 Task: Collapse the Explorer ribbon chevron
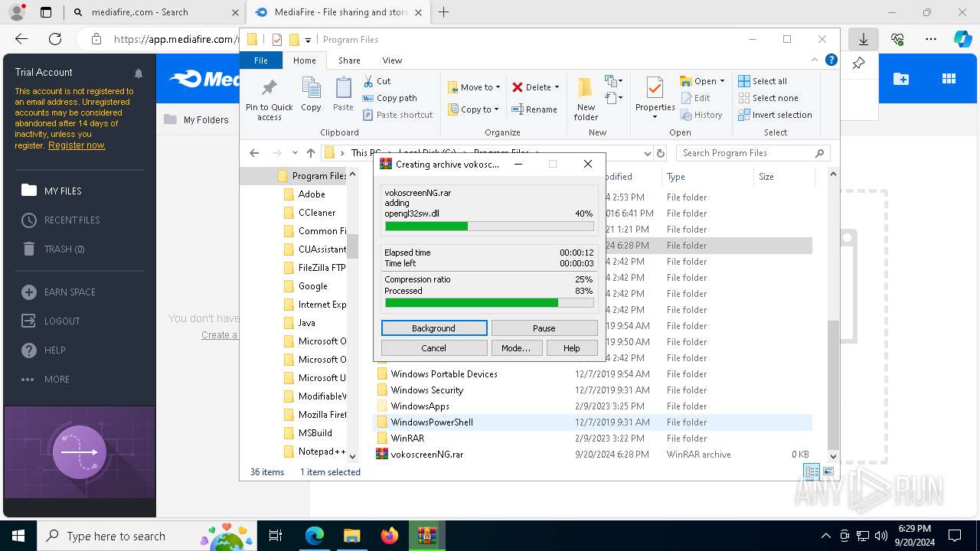tap(815, 60)
